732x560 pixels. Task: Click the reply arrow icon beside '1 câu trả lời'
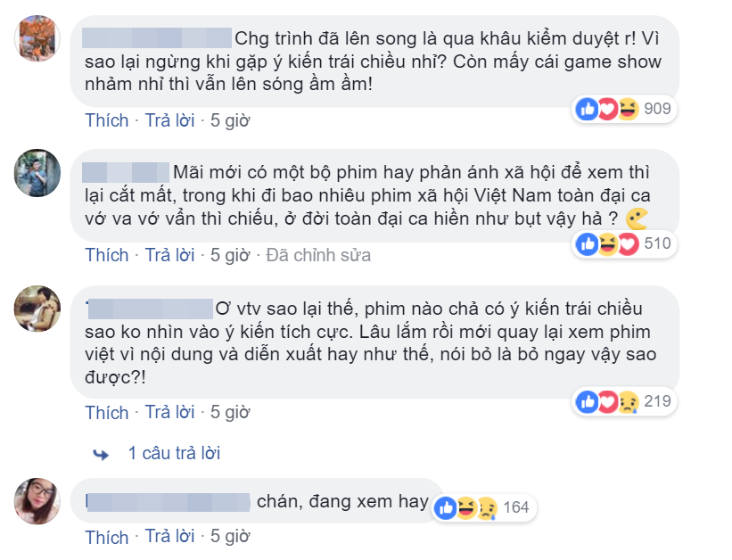102,454
